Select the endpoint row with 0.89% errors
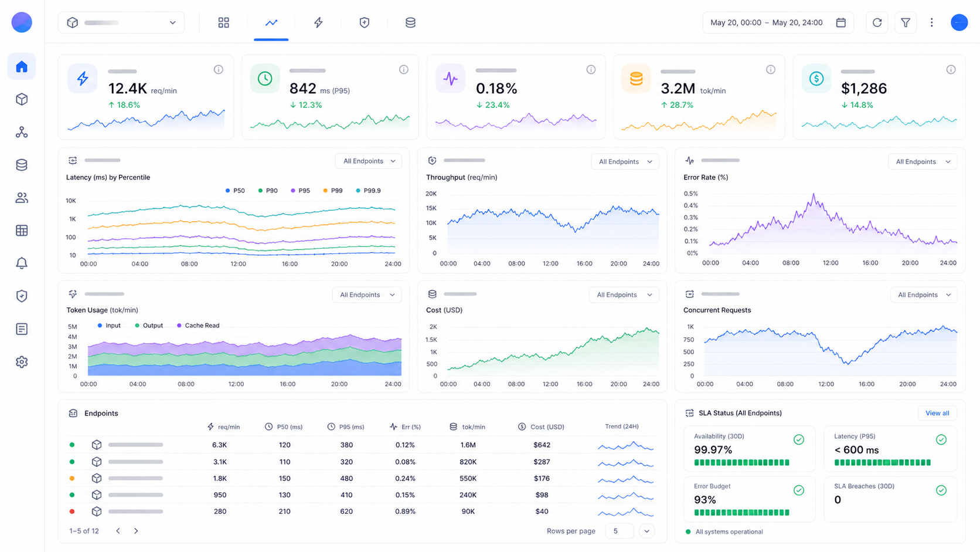This screenshot has height=552, width=980. click(x=362, y=511)
